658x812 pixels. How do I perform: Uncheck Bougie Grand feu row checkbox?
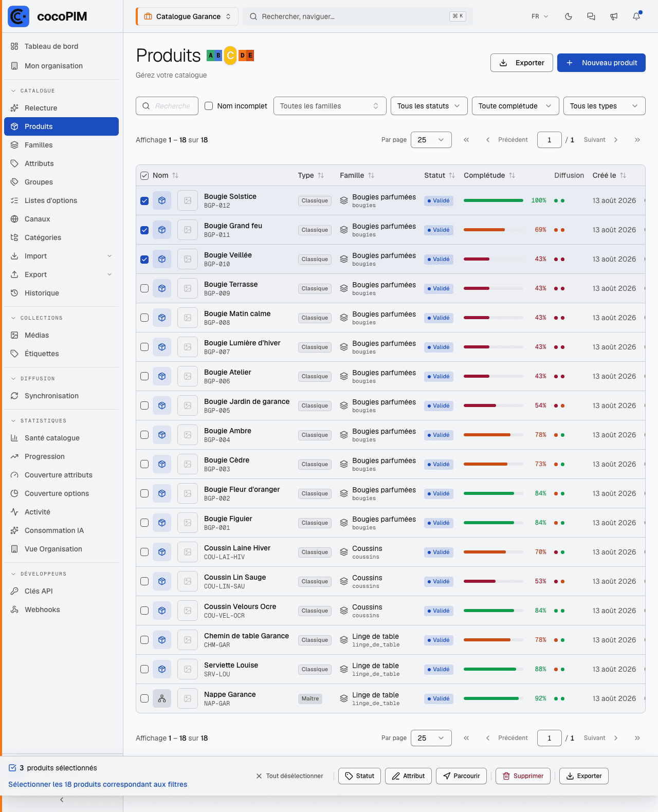click(144, 230)
